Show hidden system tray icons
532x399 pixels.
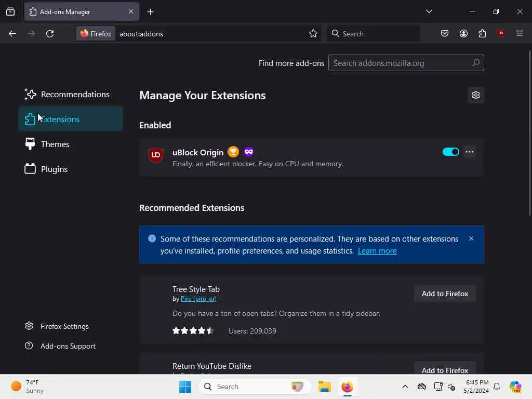click(405, 387)
